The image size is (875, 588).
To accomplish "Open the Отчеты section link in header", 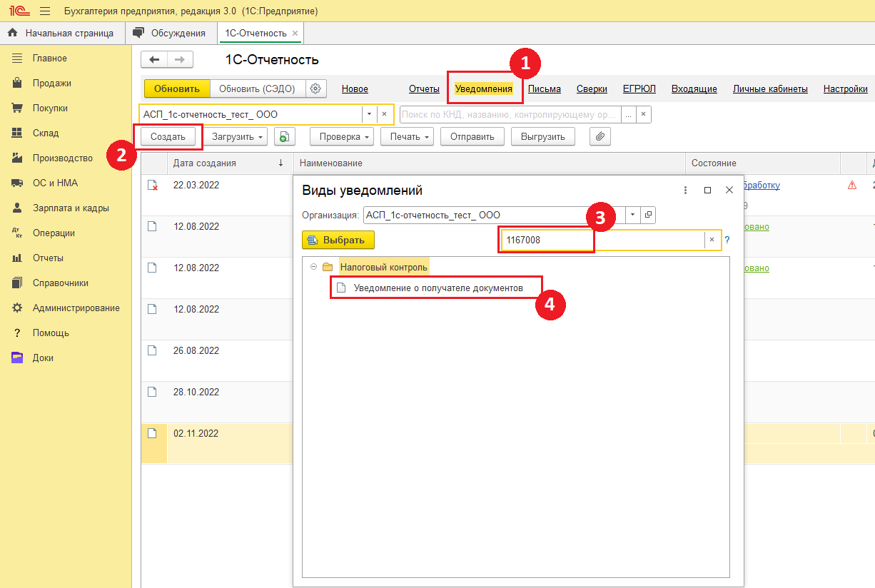I will pyautogui.click(x=424, y=89).
